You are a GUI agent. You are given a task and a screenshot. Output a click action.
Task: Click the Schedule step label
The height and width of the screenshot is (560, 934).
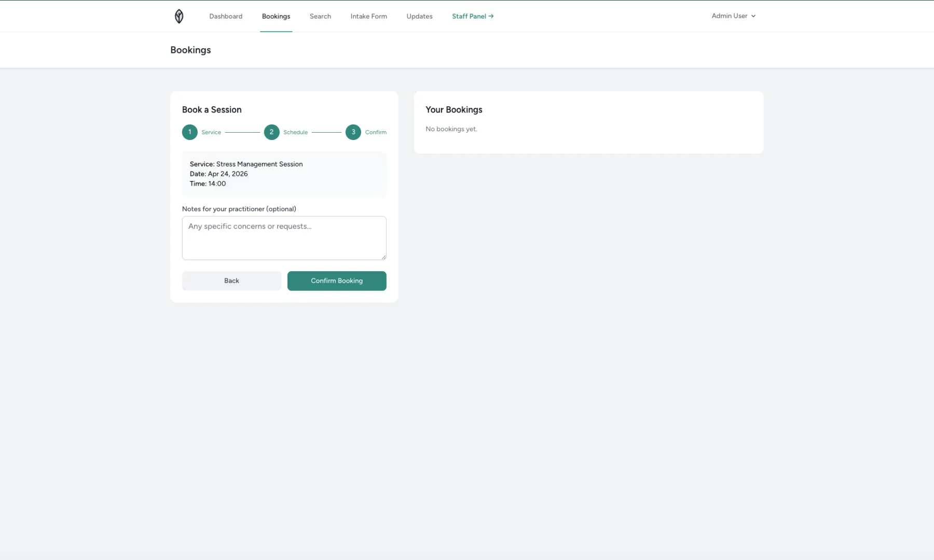pyautogui.click(x=295, y=132)
